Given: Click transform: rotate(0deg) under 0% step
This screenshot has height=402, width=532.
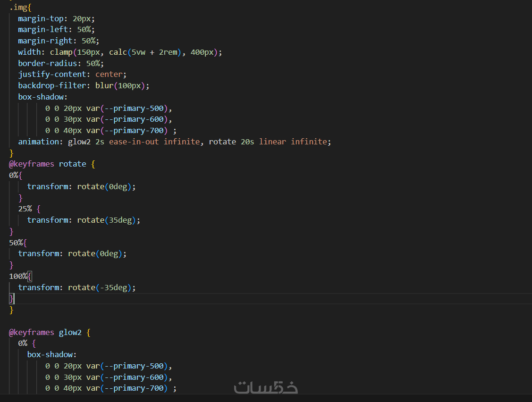Looking at the screenshot, I should pos(81,186).
